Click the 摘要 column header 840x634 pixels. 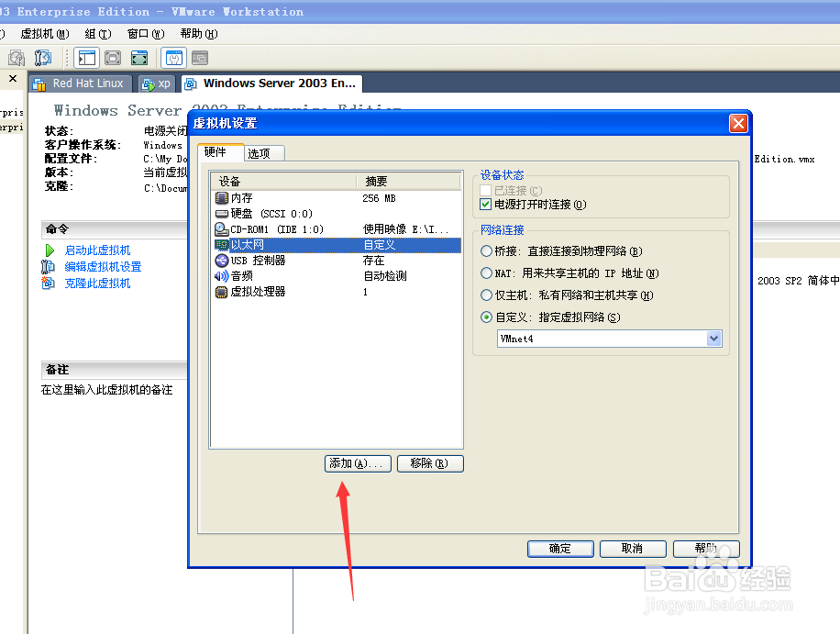pos(408,181)
